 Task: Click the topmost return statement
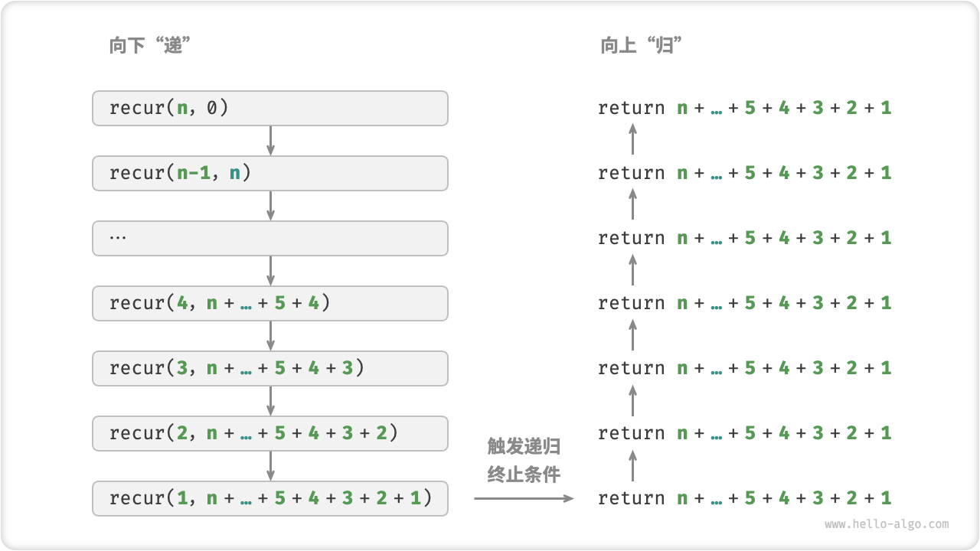tap(744, 108)
